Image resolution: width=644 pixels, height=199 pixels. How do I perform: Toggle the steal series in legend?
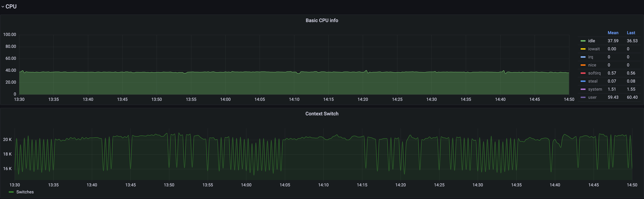coord(593,81)
